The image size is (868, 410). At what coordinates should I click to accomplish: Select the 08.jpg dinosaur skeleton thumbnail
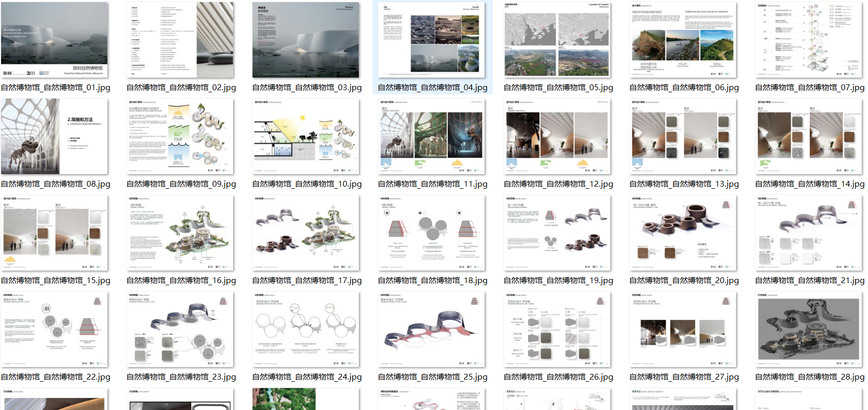54,136
